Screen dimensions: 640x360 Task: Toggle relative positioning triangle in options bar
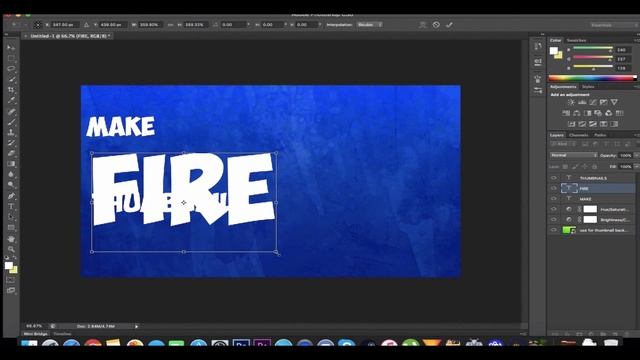(87, 25)
